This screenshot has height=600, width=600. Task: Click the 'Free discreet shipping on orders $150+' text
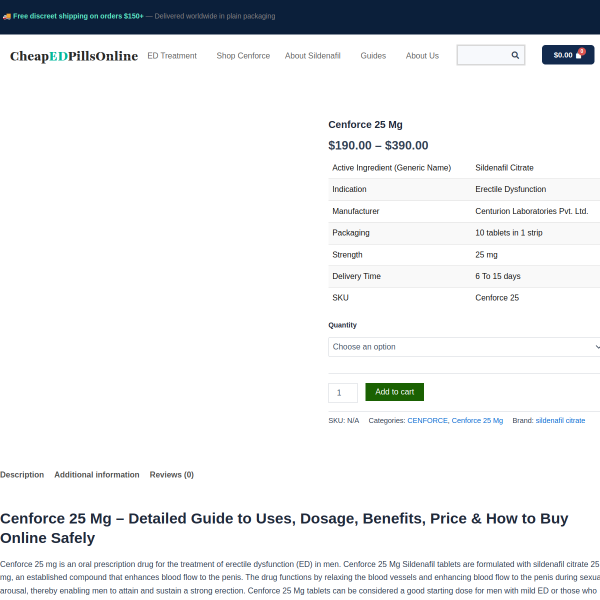pos(78,16)
